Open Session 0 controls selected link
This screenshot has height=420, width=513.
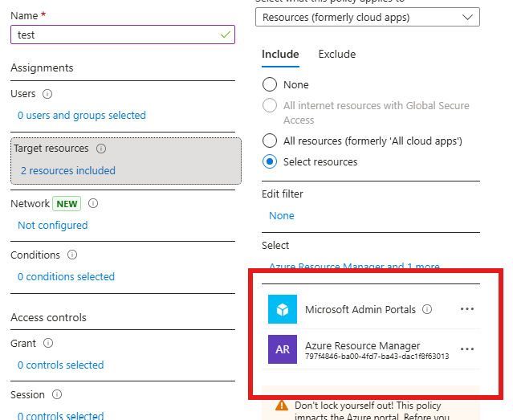pos(60,416)
